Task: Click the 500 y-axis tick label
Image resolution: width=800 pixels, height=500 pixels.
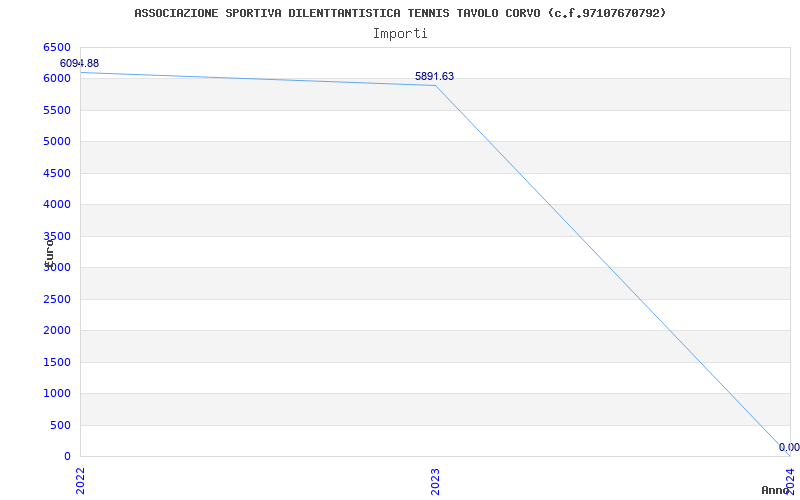Action: coord(60,426)
